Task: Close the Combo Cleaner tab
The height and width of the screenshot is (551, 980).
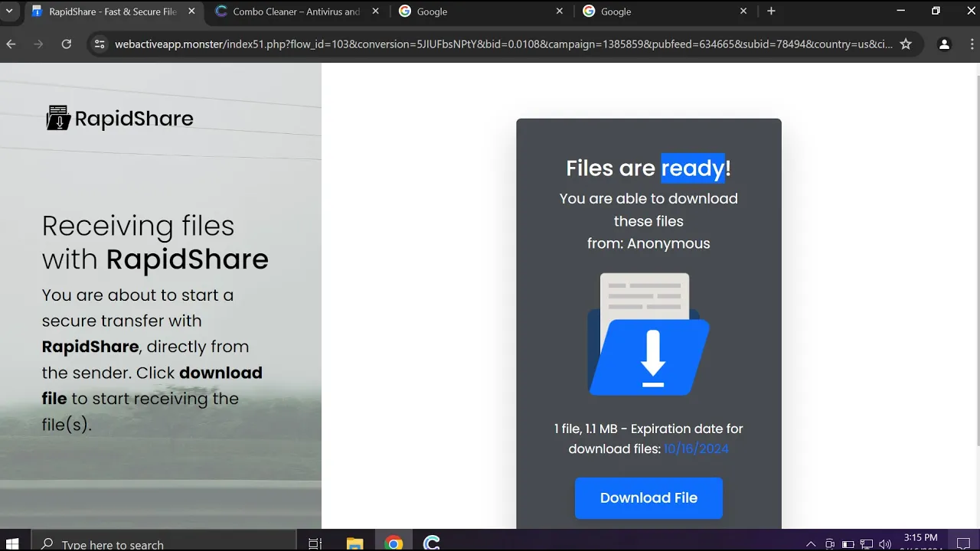Action: (x=375, y=11)
